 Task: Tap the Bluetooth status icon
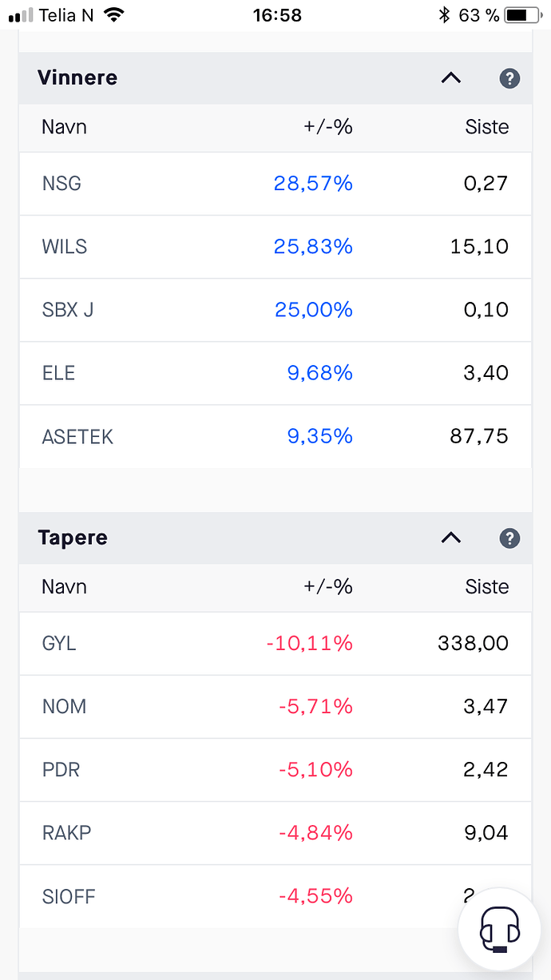pos(444,15)
